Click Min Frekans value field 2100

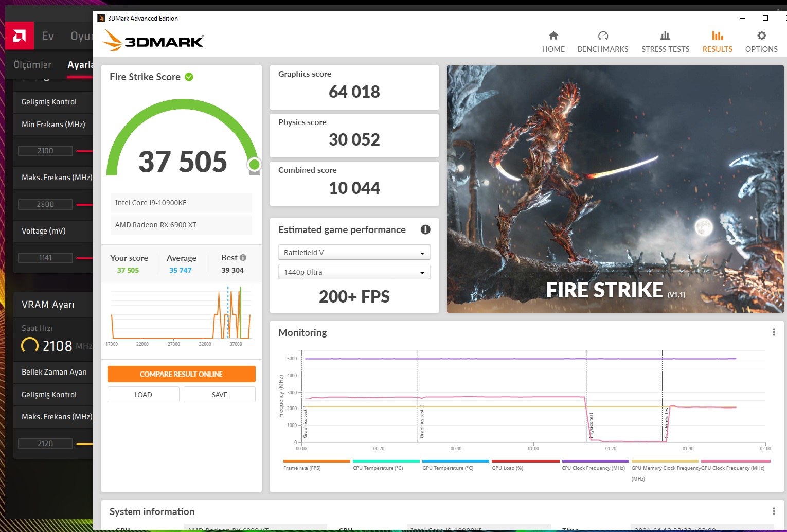point(45,151)
